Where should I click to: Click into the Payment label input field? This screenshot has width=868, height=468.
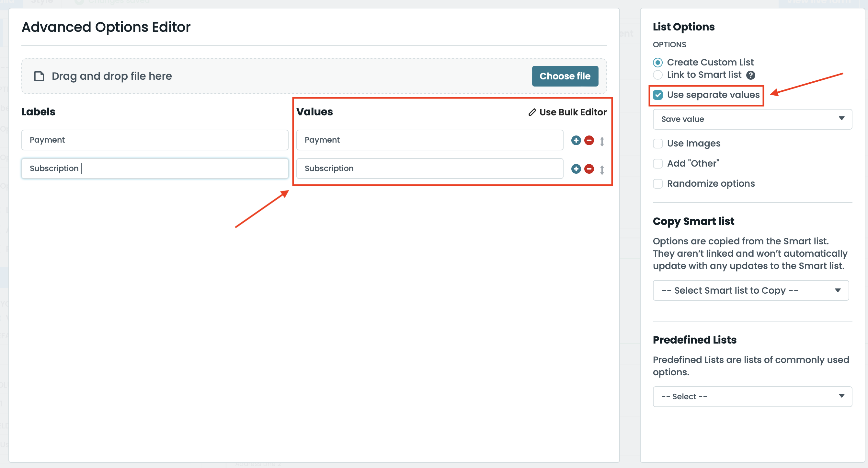pyautogui.click(x=155, y=140)
